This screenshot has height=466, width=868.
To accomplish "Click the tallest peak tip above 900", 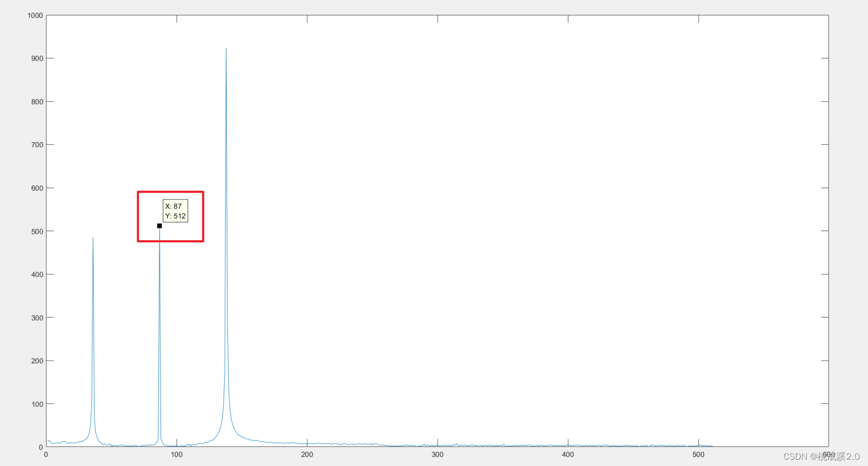I will point(226,49).
